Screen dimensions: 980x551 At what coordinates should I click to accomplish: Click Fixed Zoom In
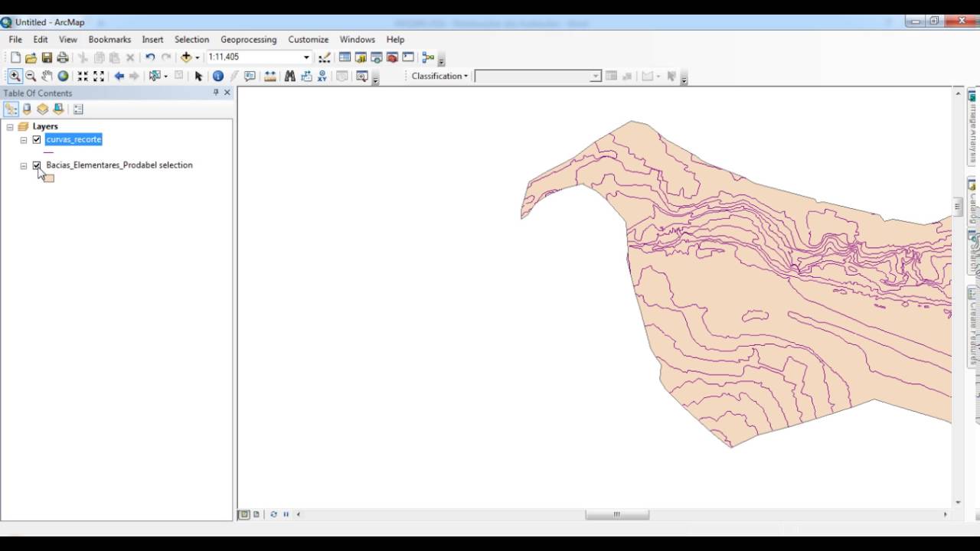tap(83, 76)
